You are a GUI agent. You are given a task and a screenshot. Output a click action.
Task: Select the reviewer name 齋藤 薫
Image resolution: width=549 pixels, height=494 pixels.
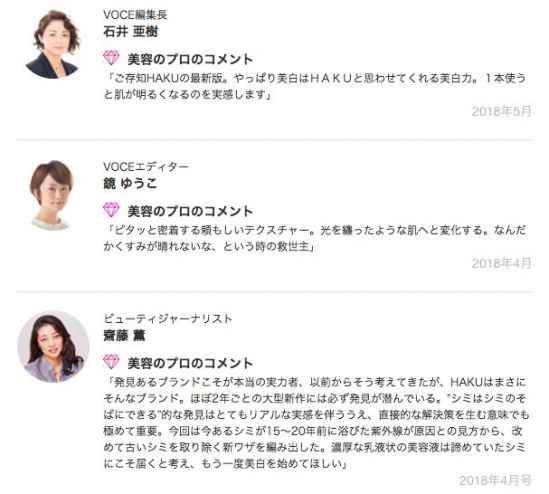coord(124,335)
